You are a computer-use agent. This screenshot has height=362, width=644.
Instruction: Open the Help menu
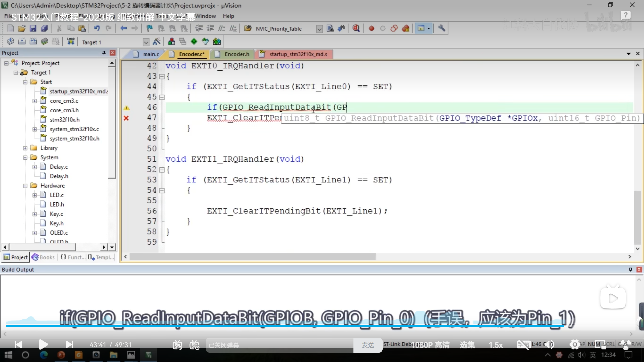[228, 16]
